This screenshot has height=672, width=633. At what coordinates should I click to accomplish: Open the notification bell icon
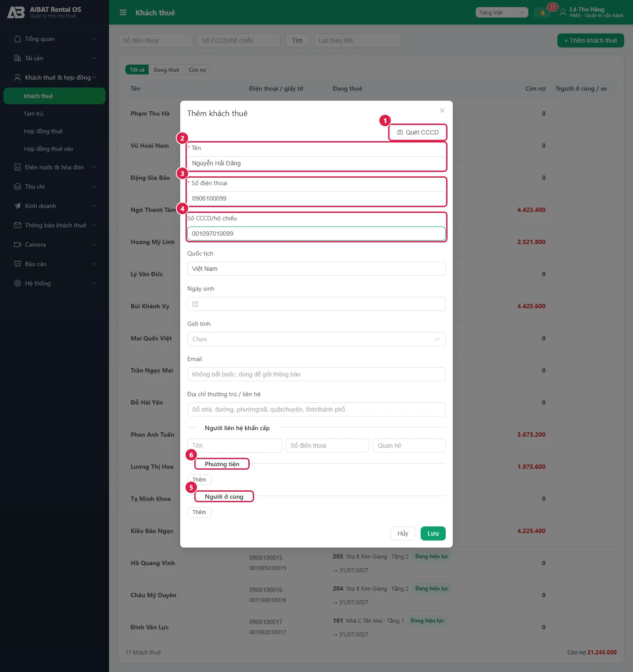point(542,13)
